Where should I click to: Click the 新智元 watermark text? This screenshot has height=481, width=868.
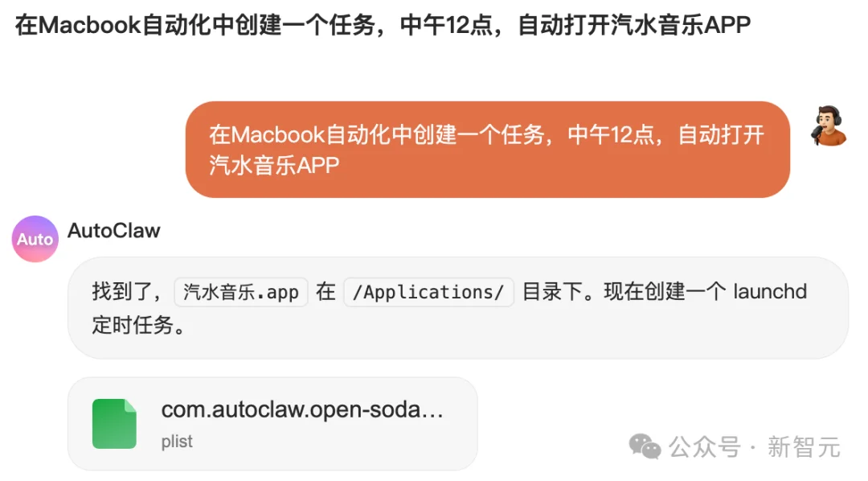click(x=804, y=446)
